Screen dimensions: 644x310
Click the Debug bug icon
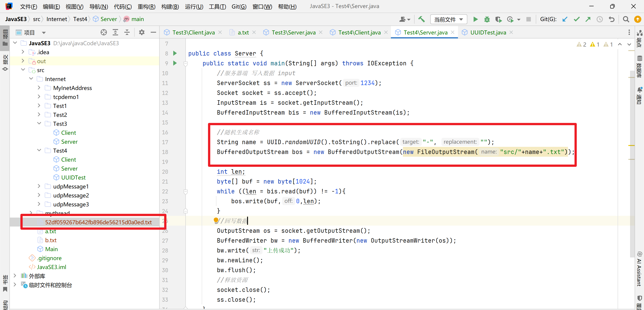point(487,19)
